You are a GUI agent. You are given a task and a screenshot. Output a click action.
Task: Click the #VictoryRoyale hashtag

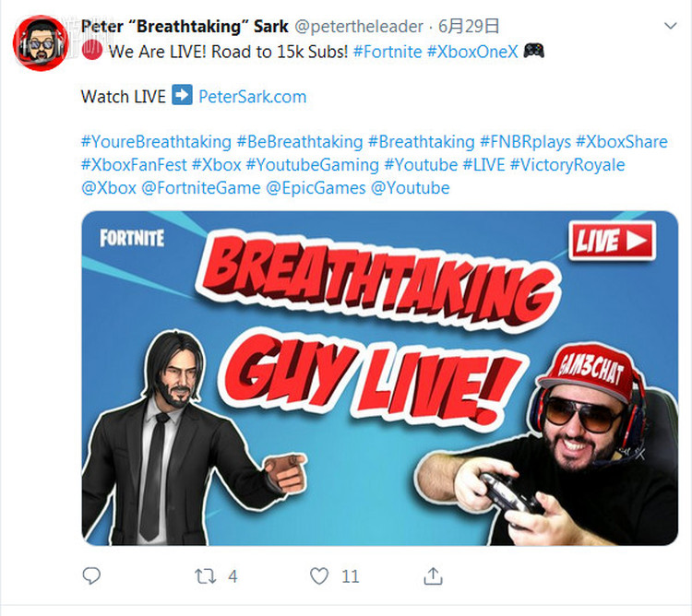point(567,165)
